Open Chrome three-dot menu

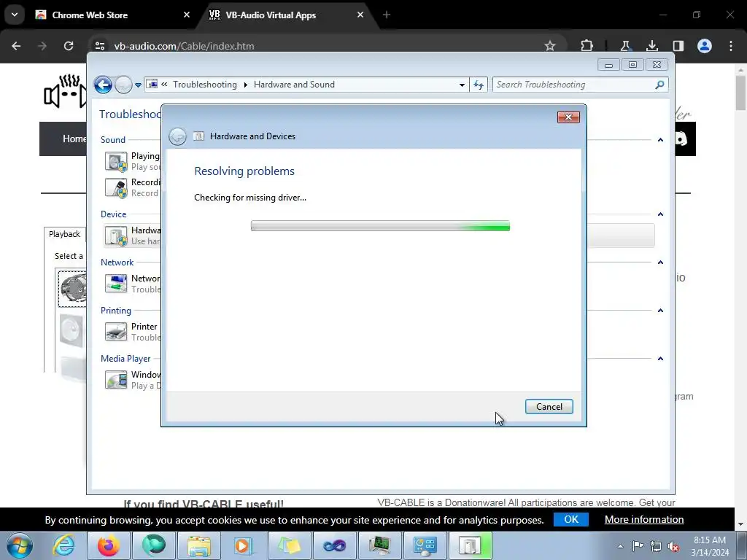(731, 46)
